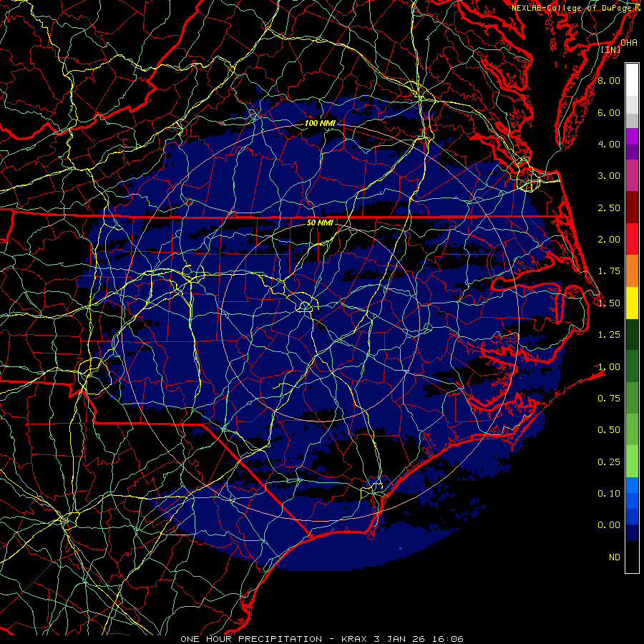Click the 'ONE HOUR PRECIPITATION' title text
The image size is (644, 644).
[251, 639]
